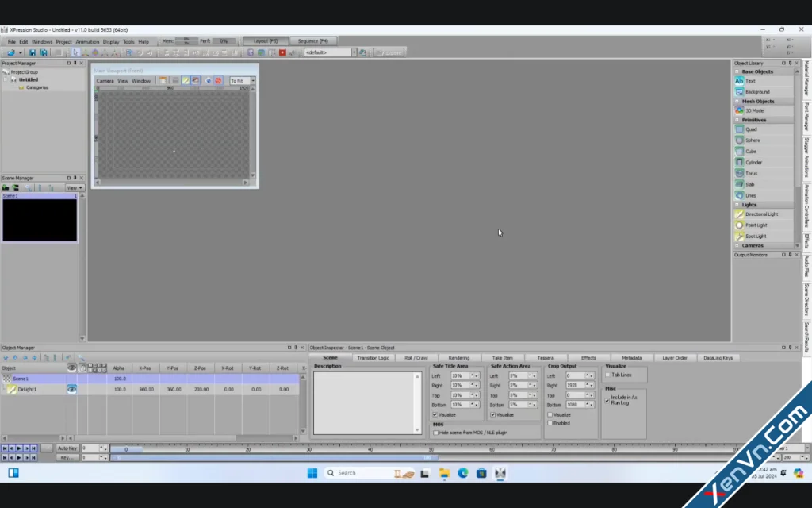Select the Lines primitive

coord(764,195)
